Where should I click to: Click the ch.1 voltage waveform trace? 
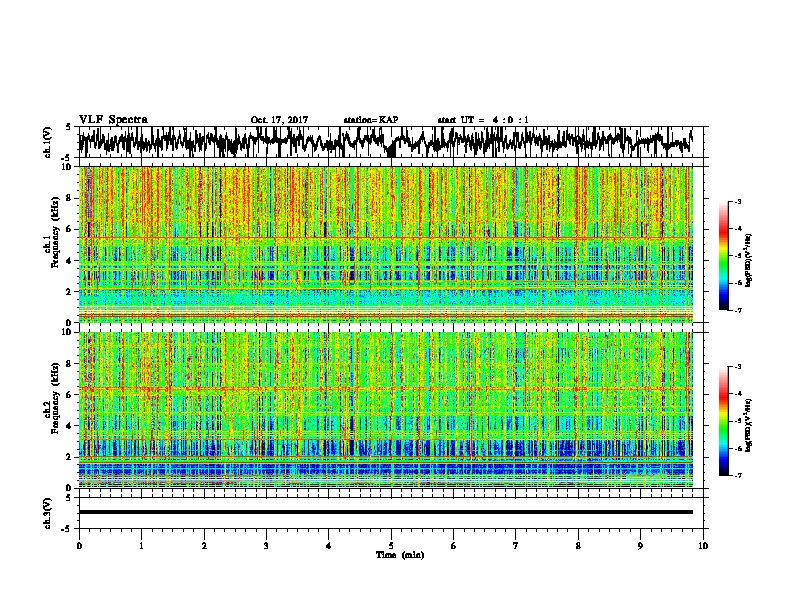pos(385,142)
